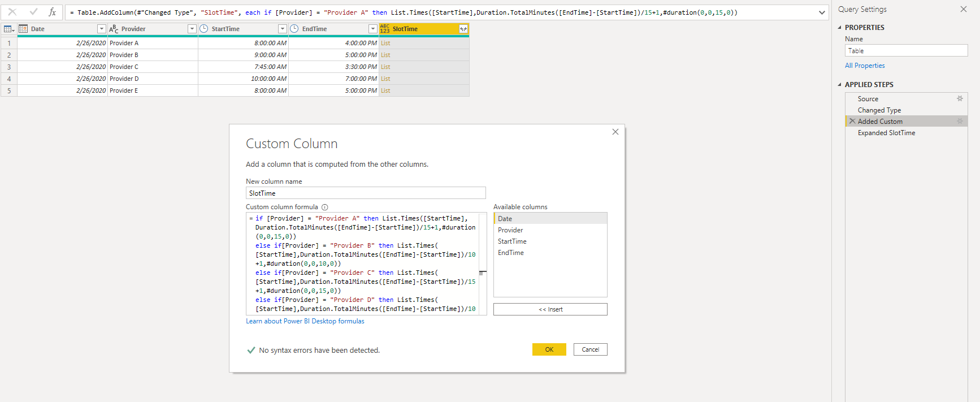Screen dimensions: 980x402
Task: Click the << Insert button
Action: coord(550,309)
